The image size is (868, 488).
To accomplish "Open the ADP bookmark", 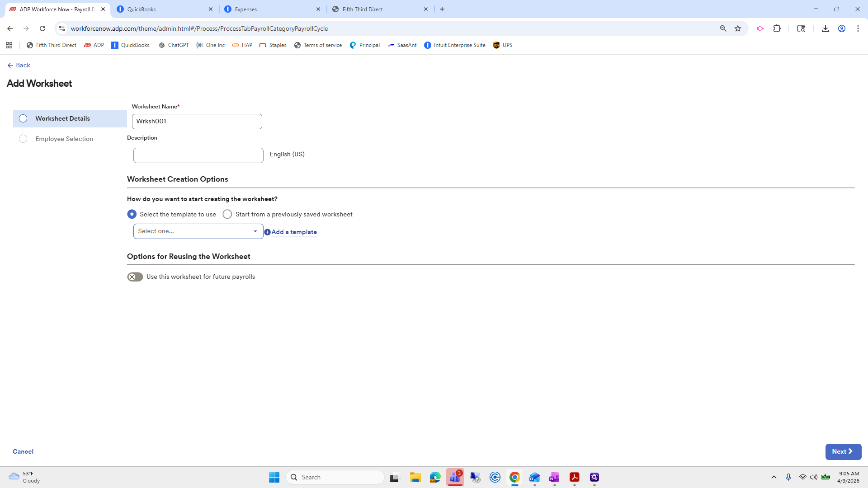I will (94, 45).
